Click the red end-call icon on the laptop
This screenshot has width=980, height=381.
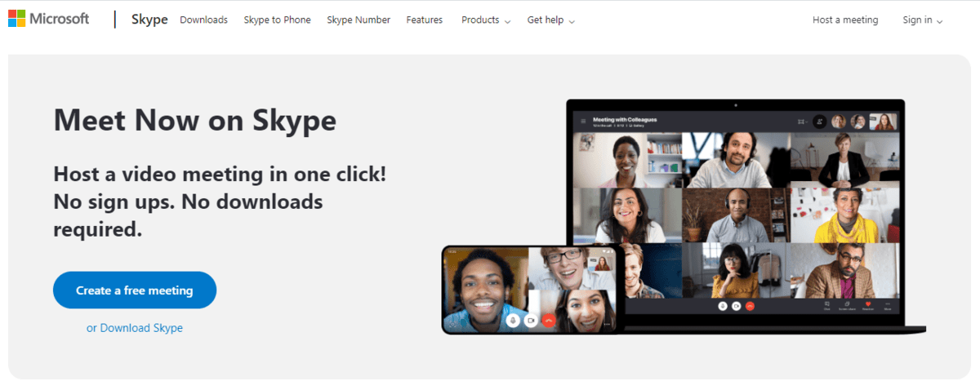(x=750, y=306)
